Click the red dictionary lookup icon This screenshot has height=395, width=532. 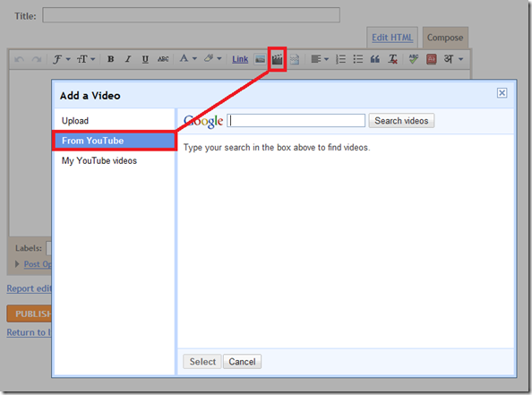tap(431, 59)
